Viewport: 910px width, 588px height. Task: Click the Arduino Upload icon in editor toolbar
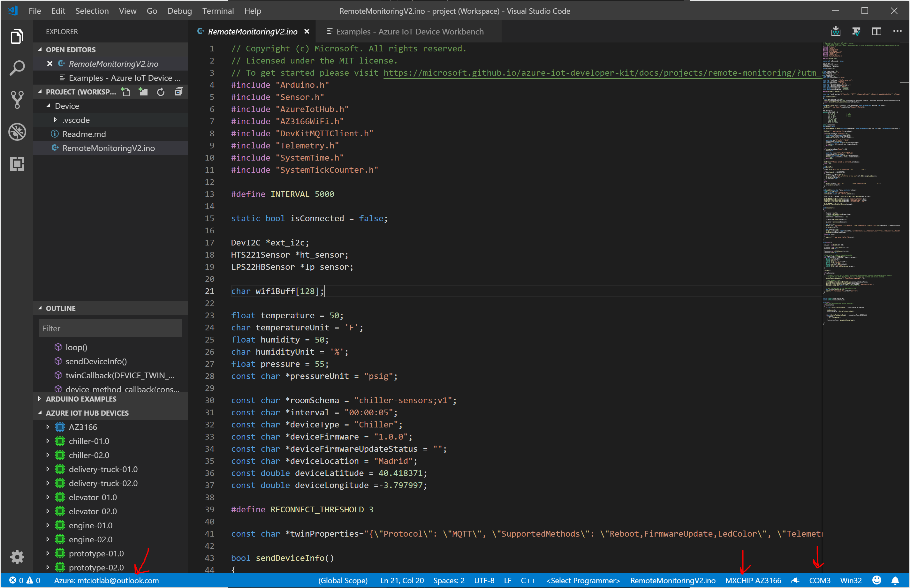point(836,31)
